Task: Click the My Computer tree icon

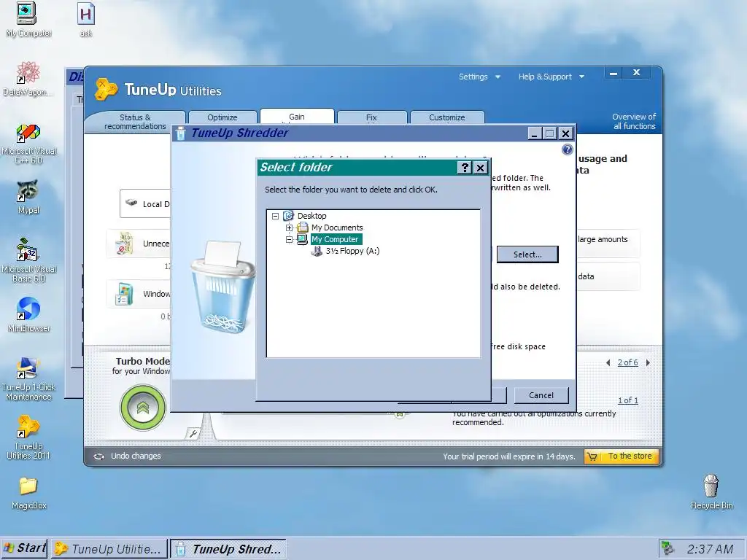Action: click(x=302, y=239)
